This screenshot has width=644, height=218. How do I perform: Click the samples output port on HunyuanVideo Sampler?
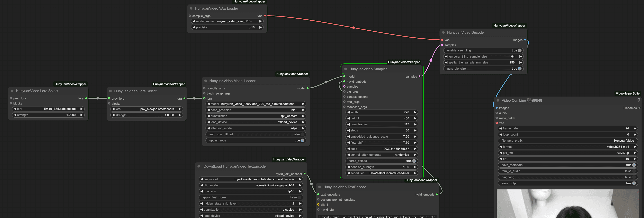pos(420,76)
